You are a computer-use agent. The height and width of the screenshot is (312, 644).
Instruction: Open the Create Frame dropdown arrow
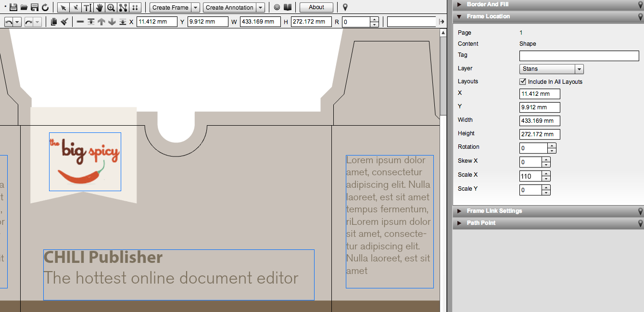tap(195, 7)
